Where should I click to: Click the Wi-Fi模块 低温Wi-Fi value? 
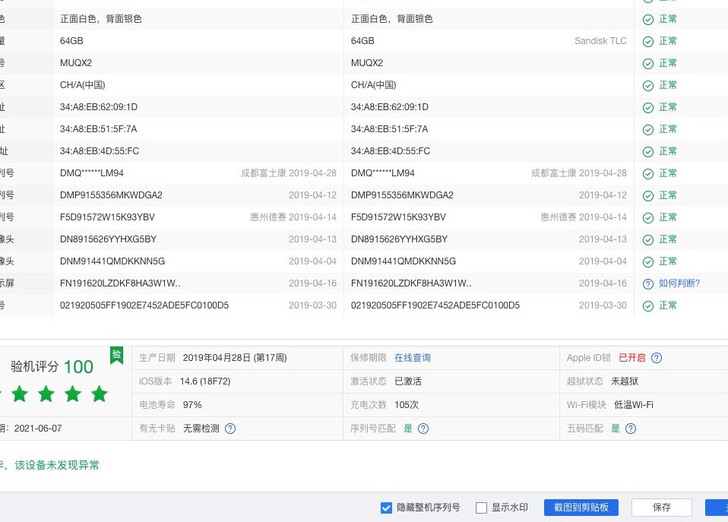tap(633, 405)
